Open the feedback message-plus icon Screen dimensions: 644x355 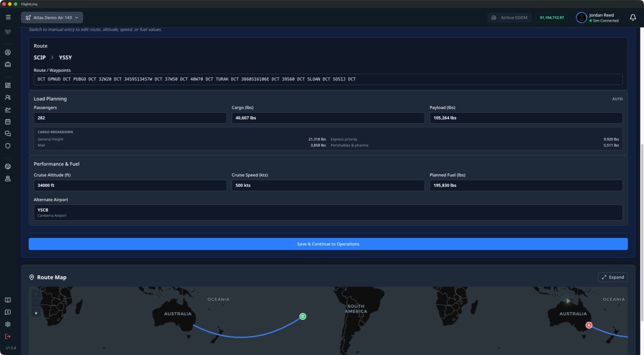click(x=8, y=312)
